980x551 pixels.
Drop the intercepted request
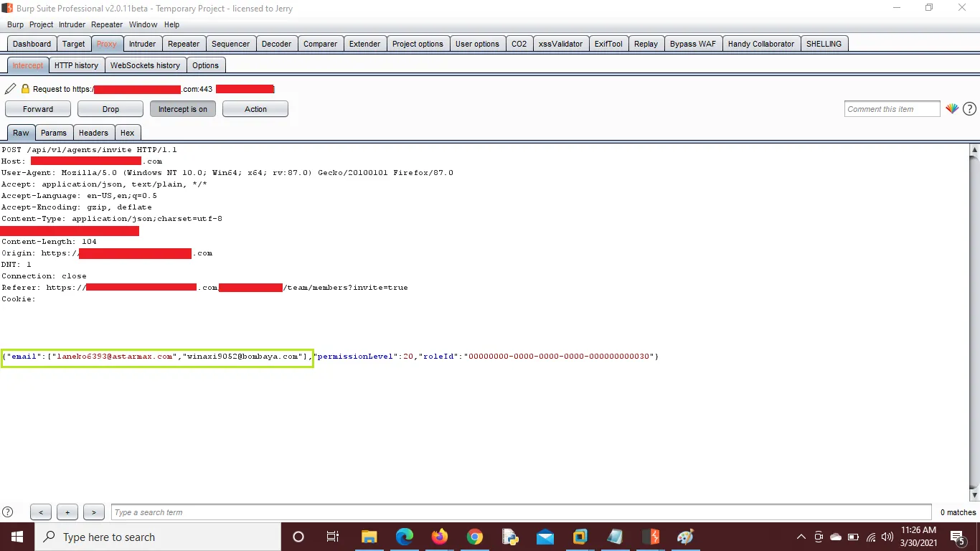pyautogui.click(x=110, y=109)
